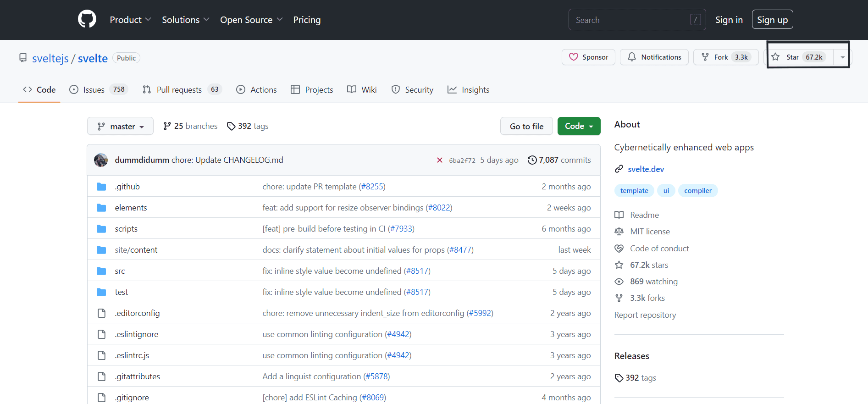Click the Go to file button
Image resolution: width=868 pixels, height=404 pixels.
[x=526, y=126]
